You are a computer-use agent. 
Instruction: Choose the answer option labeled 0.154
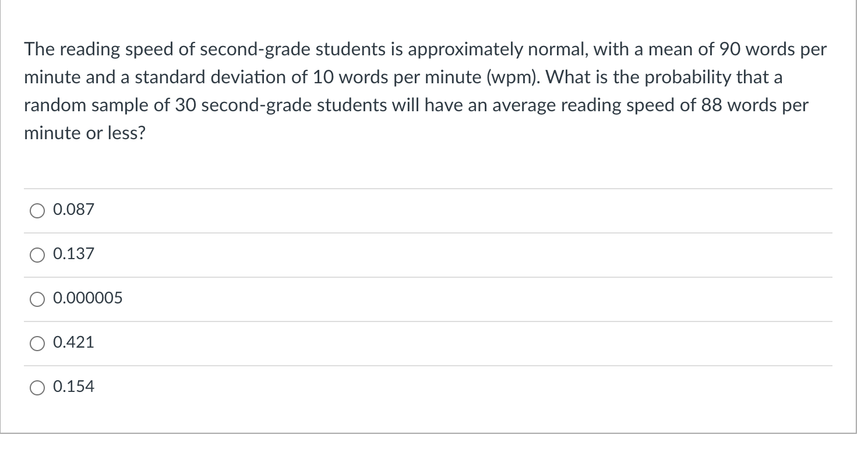74,386
